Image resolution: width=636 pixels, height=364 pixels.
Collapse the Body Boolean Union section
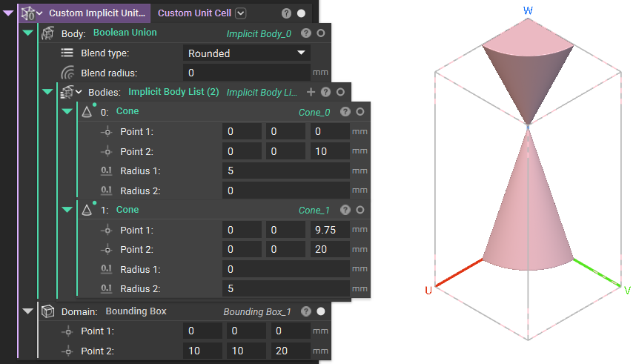pos(28,33)
